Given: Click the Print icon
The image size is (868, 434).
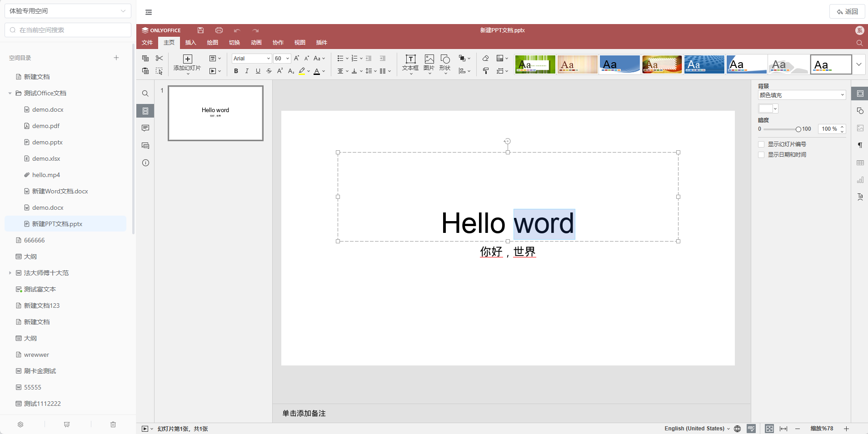Looking at the screenshot, I should click(x=219, y=30).
